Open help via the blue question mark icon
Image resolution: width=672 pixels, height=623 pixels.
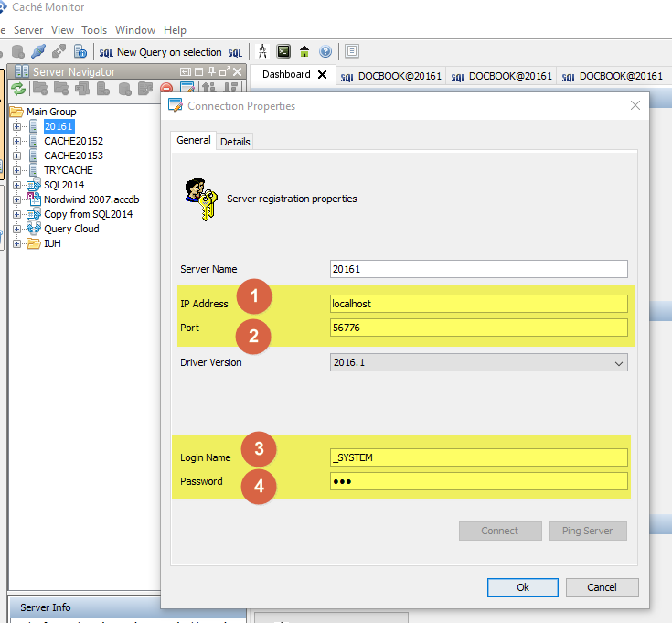(x=325, y=52)
